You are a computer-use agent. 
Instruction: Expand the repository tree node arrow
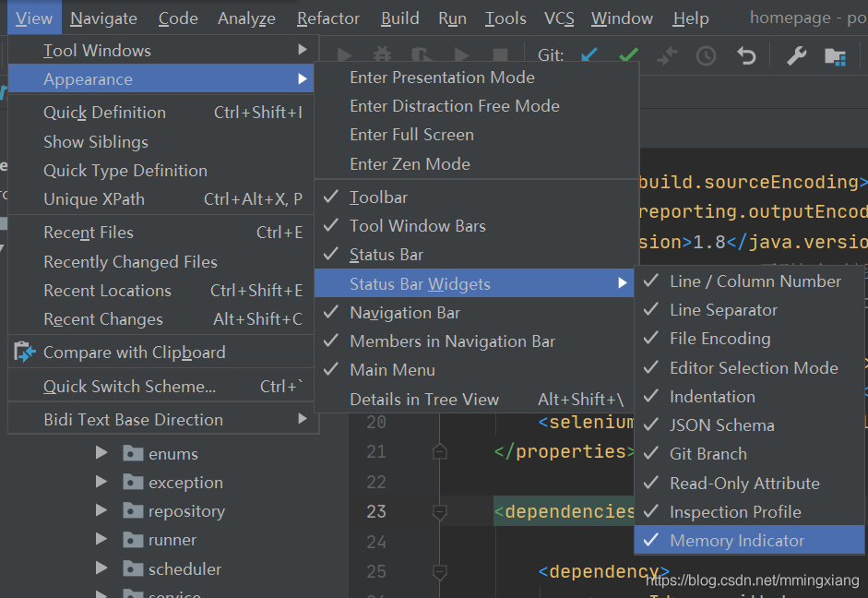click(101, 510)
